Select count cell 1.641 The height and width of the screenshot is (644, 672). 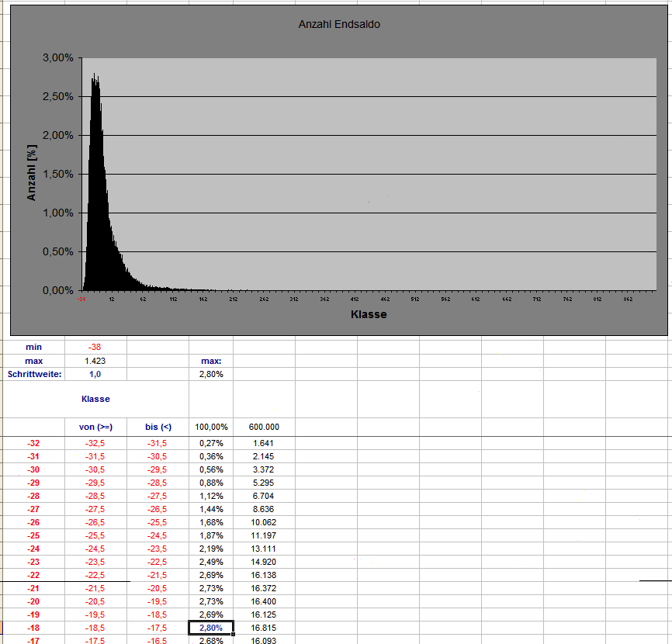point(264,443)
